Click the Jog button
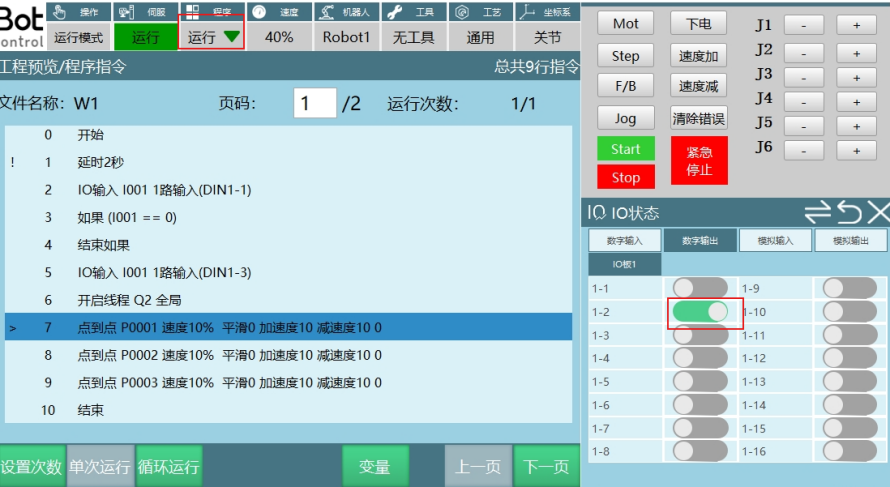The height and width of the screenshot is (487, 890). [625, 118]
